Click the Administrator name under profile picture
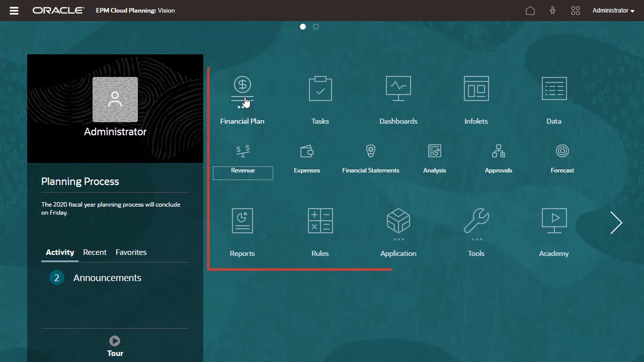Screen dimensions: 644x362 click(115, 132)
